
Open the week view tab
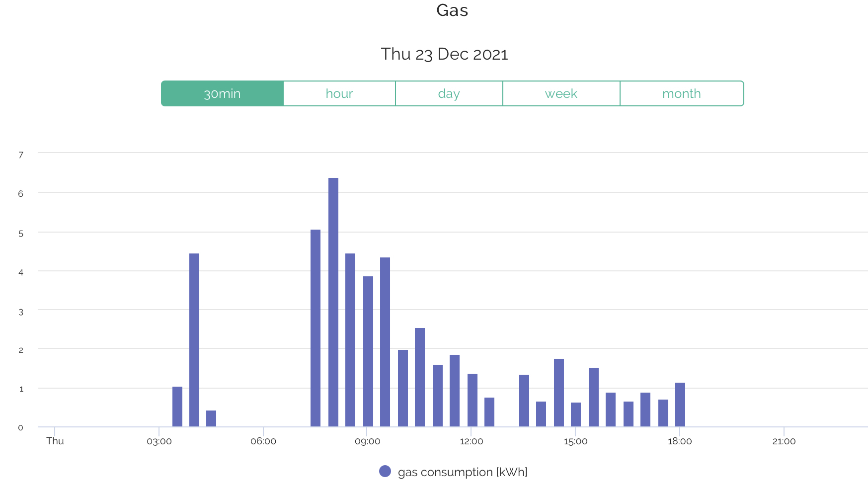(x=561, y=93)
